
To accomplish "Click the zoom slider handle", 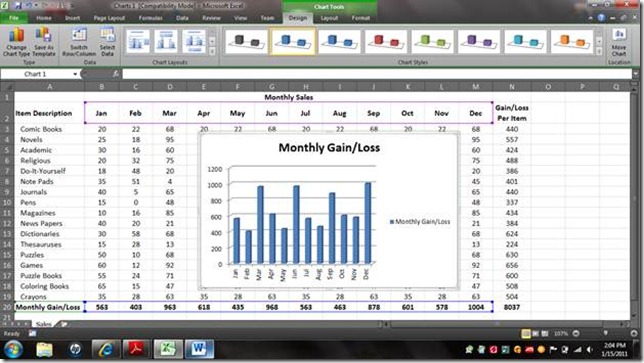I will coord(605,333).
